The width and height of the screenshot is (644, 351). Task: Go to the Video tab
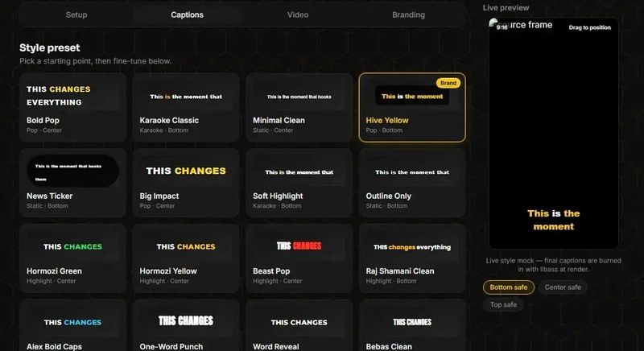pos(298,14)
